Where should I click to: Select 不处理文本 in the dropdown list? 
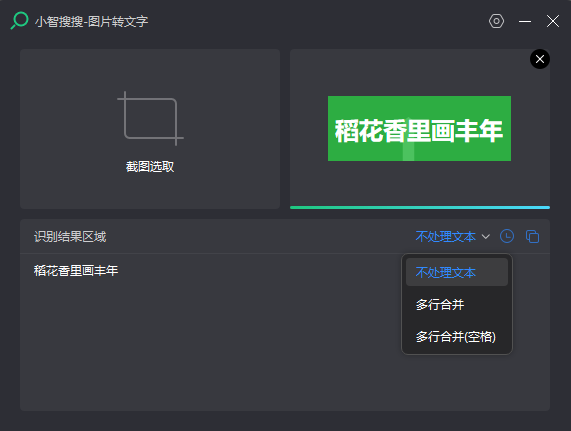[x=457, y=272]
